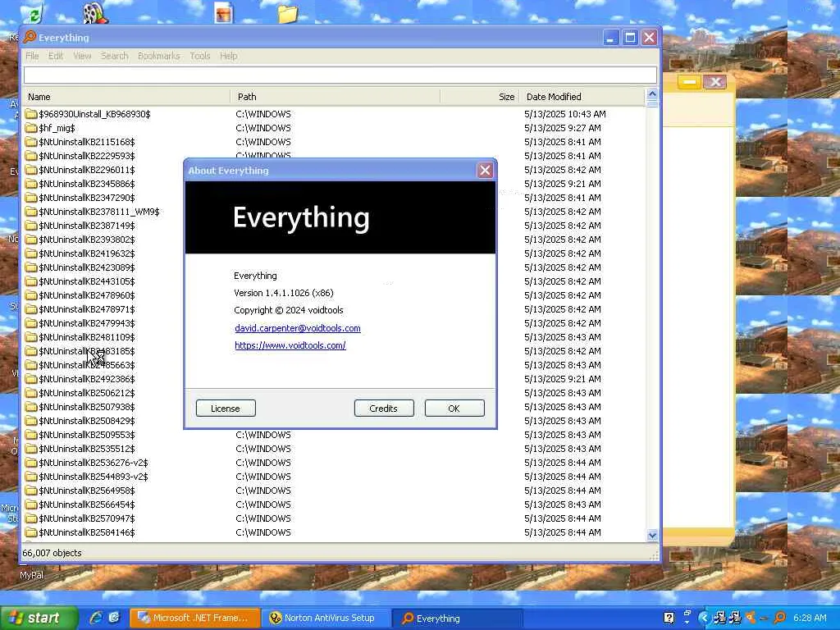The height and width of the screenshot is (630, 840).
Task: Click the results scrollbar up arrow
Action: pos(652,94)
